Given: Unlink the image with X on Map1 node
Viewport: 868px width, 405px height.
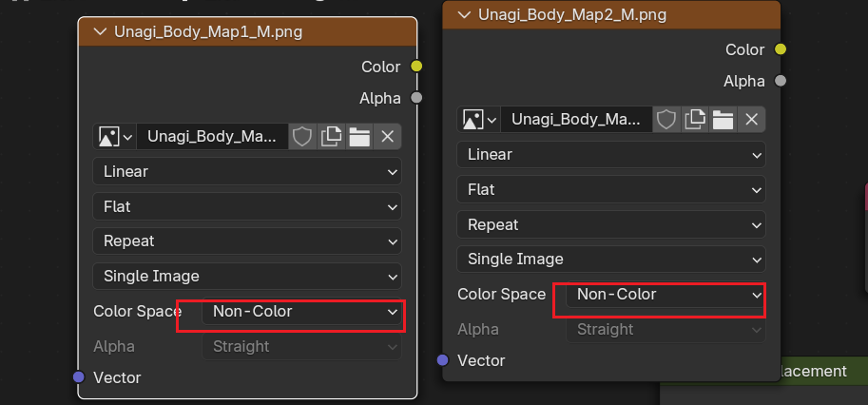Looking at the screenshot, I should click(387, 137).
